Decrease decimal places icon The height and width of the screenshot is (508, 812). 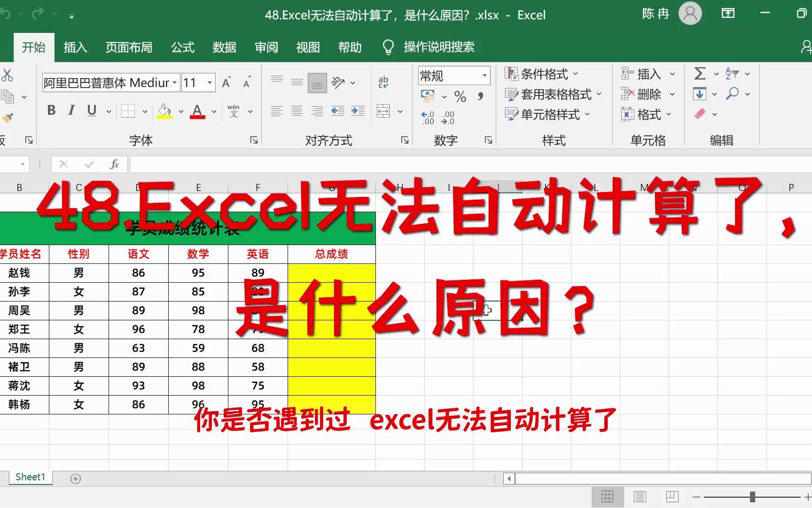point(448,118)
